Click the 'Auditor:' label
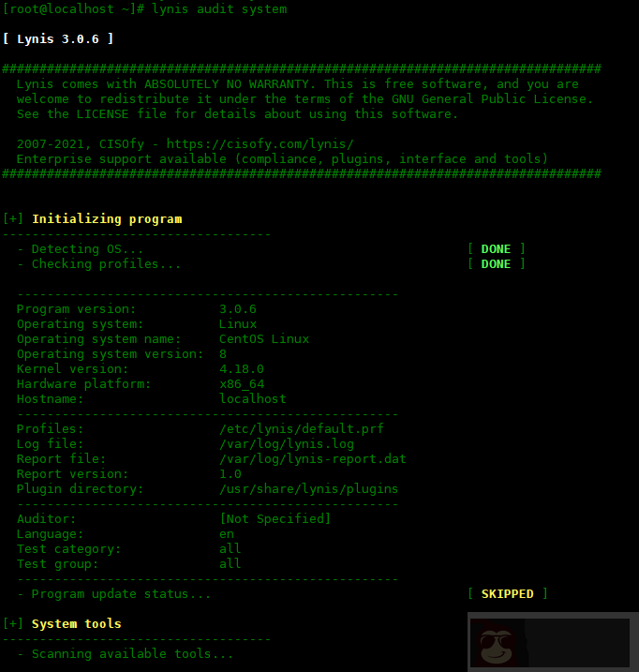639x672 pixels. [46, 519]
